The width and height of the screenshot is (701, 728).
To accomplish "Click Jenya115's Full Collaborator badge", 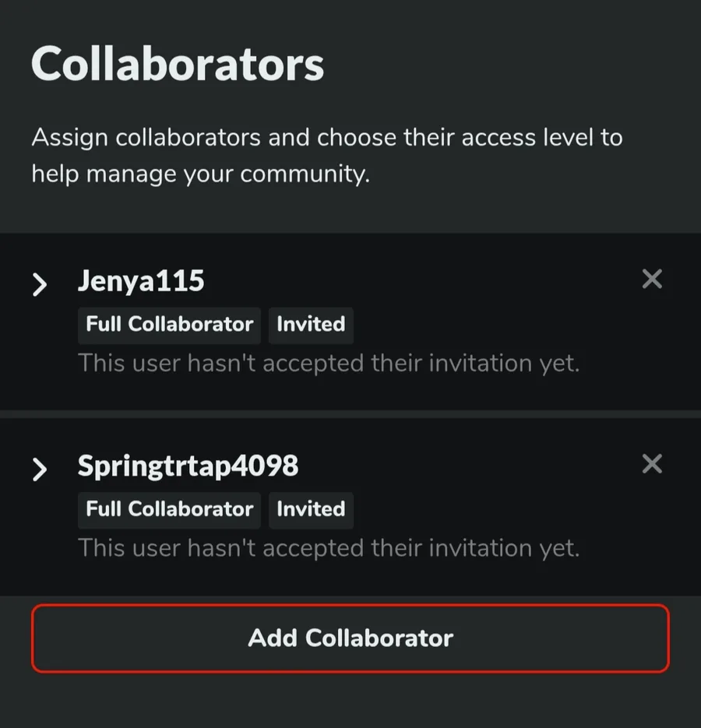I will (169, 325).
